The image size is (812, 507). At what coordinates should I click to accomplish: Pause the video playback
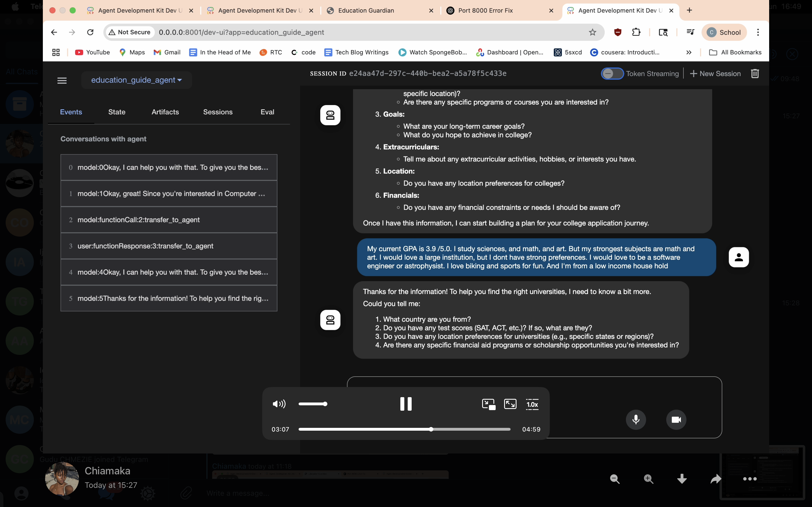[x=406, y=404]
